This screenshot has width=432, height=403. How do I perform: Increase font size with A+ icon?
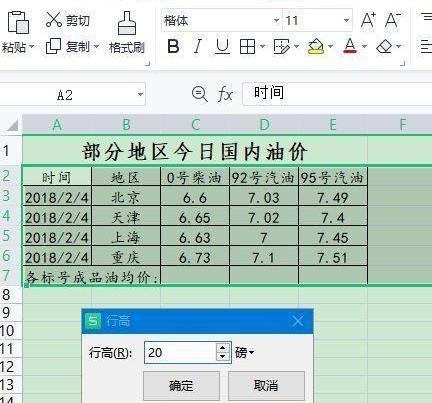[368, 20]
